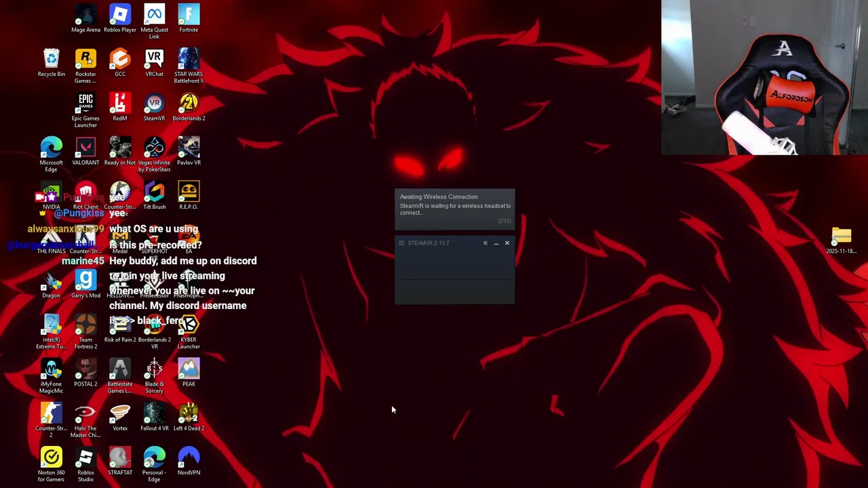This screenshot has width=868, height=488.
Task: Select the SteamVR desktop shortcut icon
Action: (x=154, y=107)
